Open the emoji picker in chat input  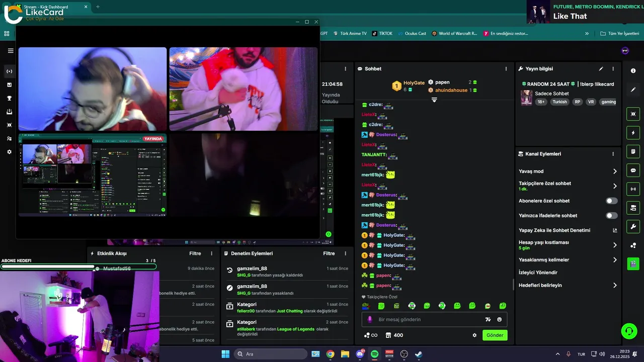499,319
